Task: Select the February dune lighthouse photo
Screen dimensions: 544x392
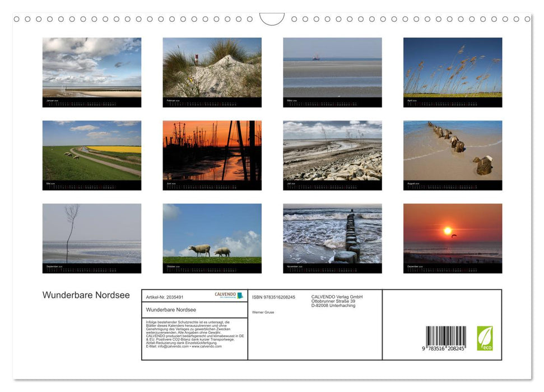Action: pyautogui.click(x=212, y=68)
